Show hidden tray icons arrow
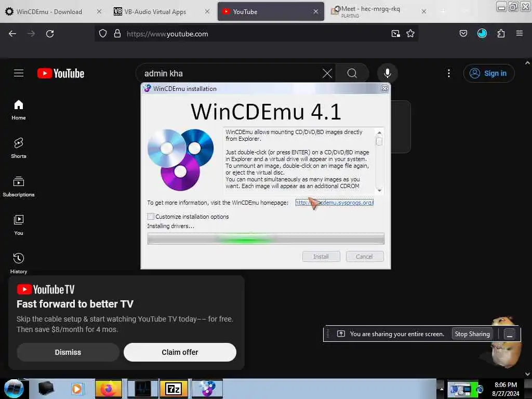 pos(442,389)
